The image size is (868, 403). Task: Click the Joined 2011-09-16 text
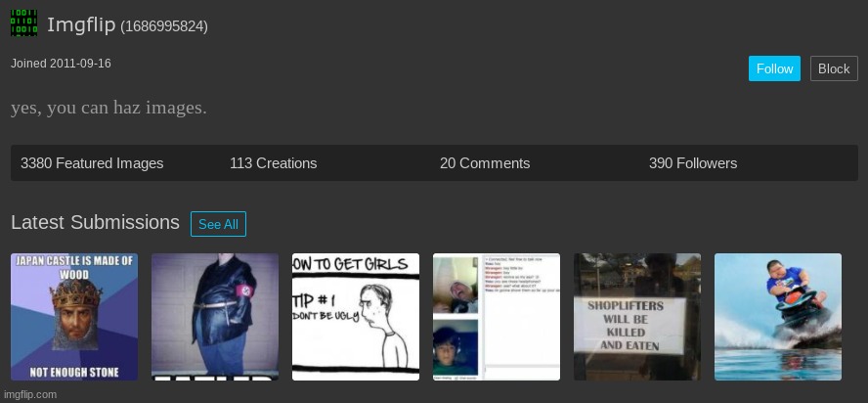(61, 64)
